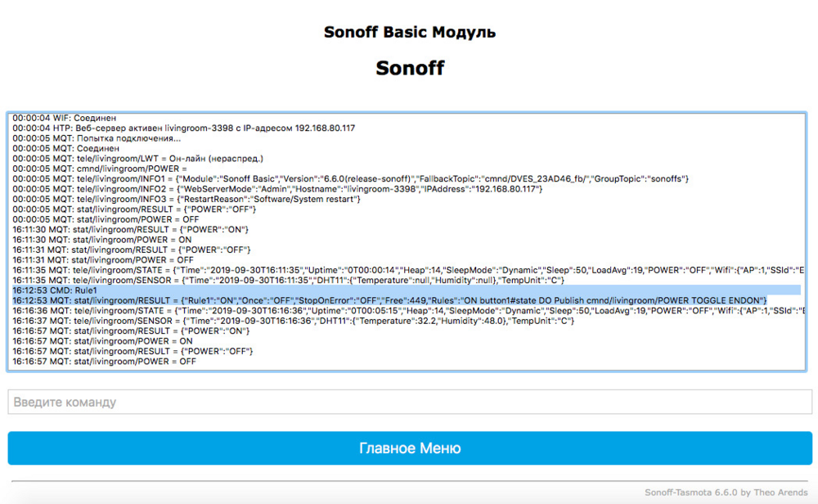The width and height of the screenshot is (818, 504).
Task: Click the 'Sonoff Basic Модуль' heading
Action: point(410,32)
